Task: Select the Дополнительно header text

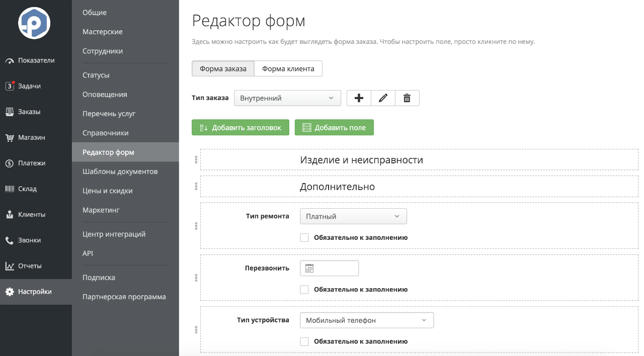Action: 338,187
